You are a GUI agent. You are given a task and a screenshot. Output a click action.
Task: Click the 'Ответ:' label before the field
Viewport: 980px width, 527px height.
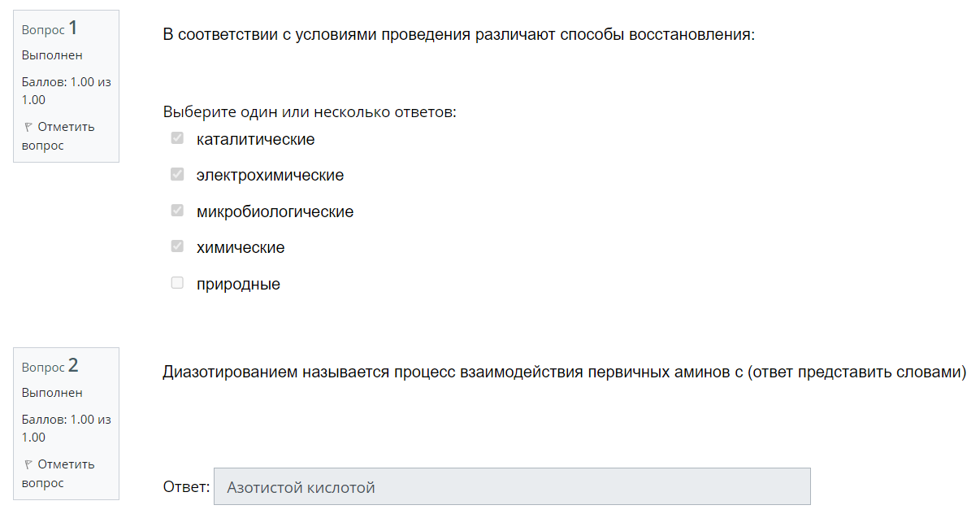(186, 487)
